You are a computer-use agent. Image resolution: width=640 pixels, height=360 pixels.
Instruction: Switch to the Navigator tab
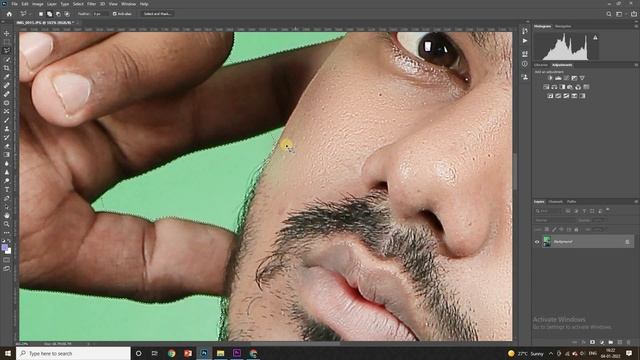tap(563, 26)
